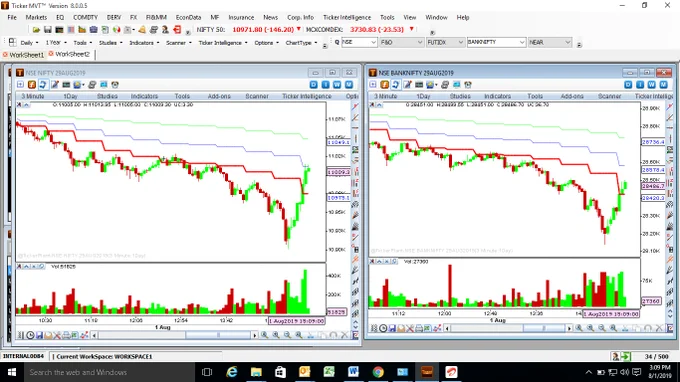Viewport: 680px width, 382px height.
Task: Expand the Indicators dropdown in main toolbar
Action: [x=144, y=42]
